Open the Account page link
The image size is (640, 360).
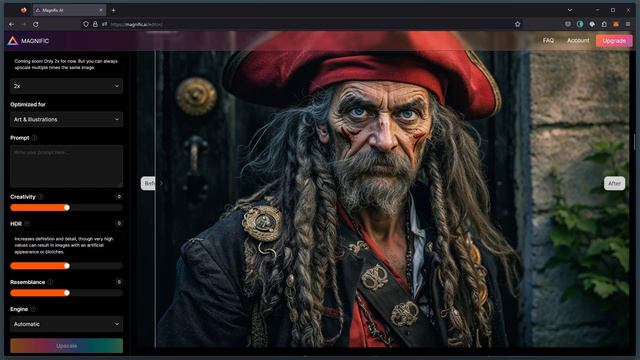click(x=578, y=40)
